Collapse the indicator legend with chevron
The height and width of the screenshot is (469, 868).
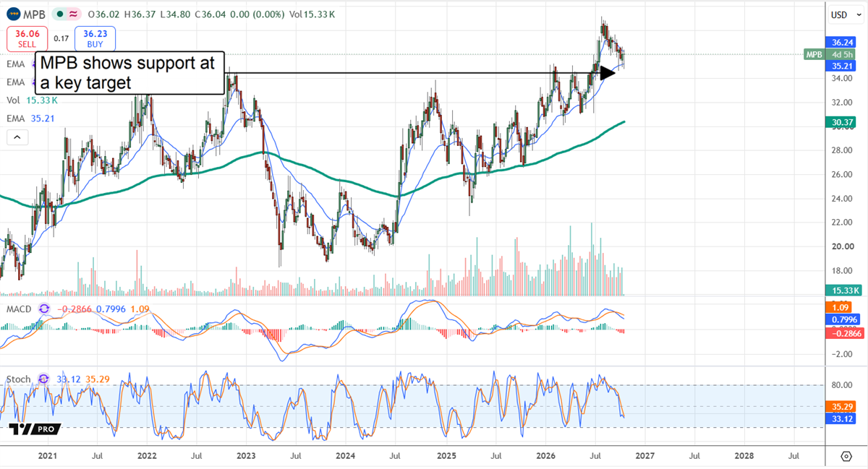17,137
